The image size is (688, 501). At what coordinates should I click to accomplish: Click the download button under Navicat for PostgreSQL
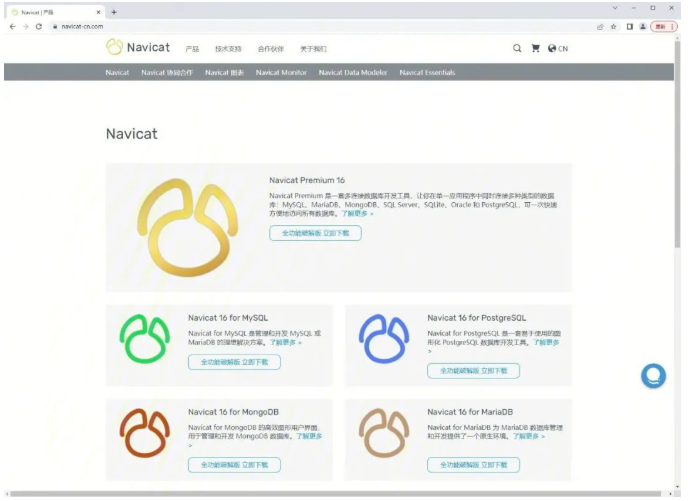click(x=473, y=371)
